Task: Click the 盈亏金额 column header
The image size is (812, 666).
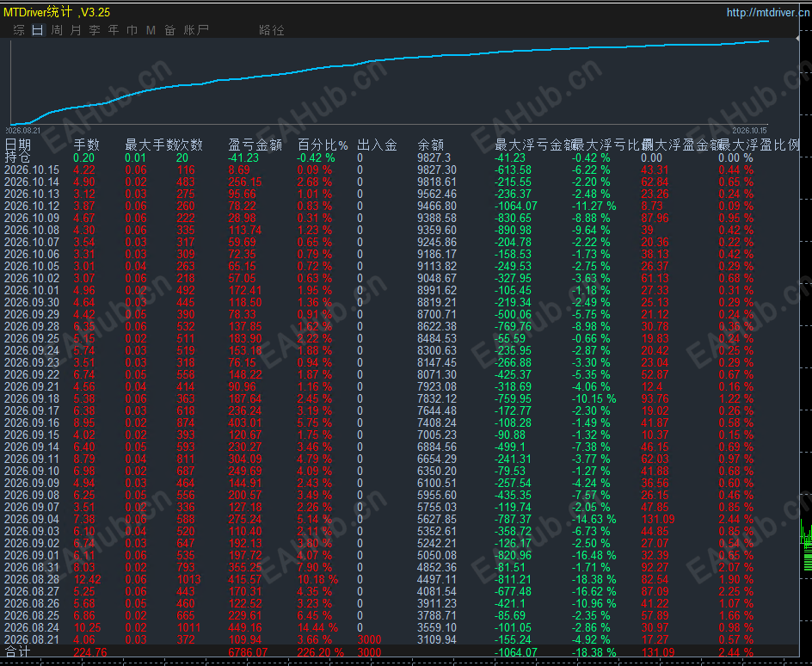Action: (255, 145)
